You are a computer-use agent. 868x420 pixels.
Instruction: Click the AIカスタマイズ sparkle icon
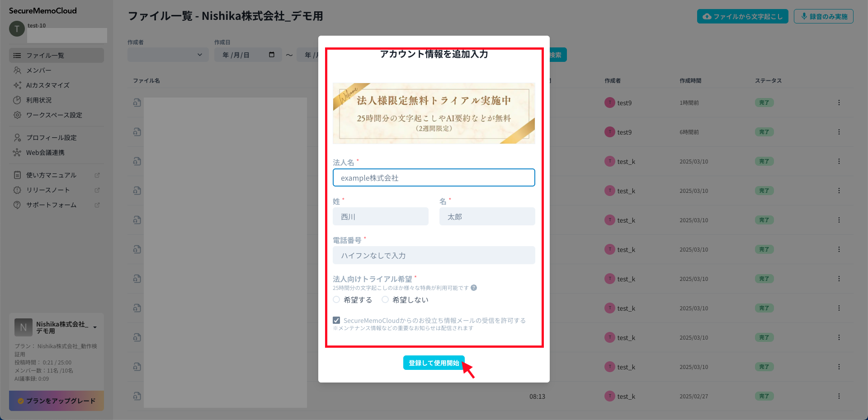(x=17, y=85)
